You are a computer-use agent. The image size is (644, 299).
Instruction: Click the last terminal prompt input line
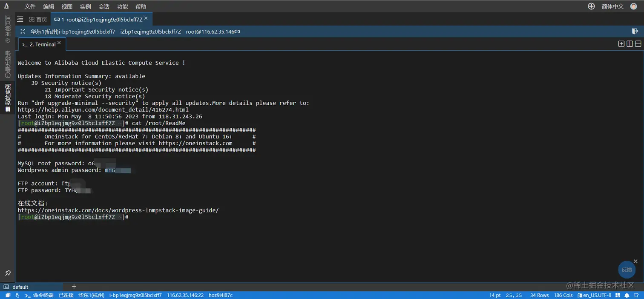click(73, 217)
